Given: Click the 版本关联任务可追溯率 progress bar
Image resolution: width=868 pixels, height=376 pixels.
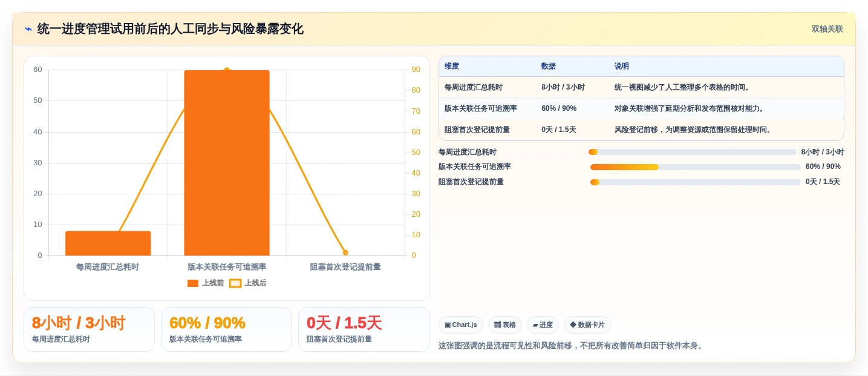Looking at the screenshot, I should click(696, 167).
